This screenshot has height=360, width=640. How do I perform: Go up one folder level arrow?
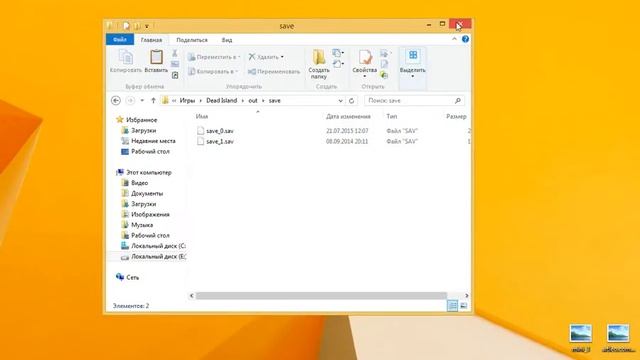(x=153, y=100)
